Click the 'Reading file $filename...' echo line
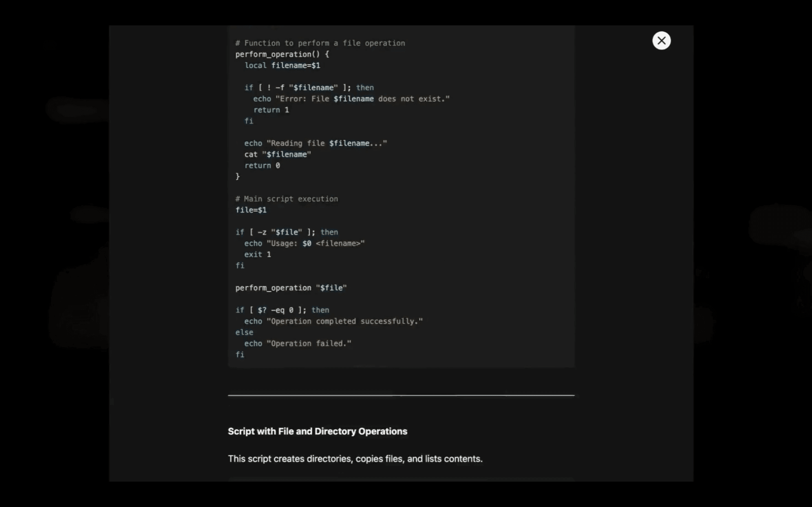 pos(315,143)
